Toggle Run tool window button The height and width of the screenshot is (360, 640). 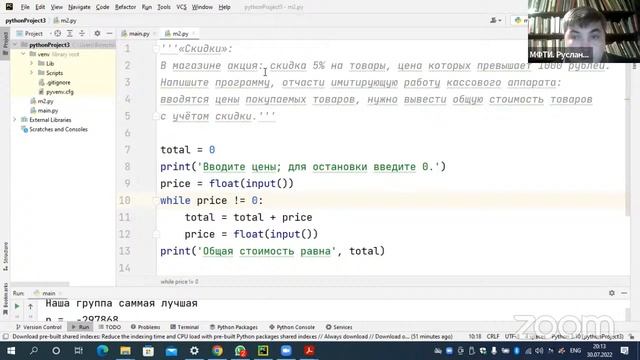(80, 327)
